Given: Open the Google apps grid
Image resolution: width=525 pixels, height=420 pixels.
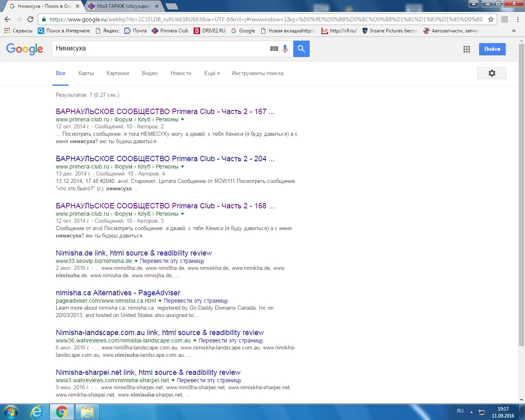Looking at the screenshot, I should tap(467, 49).
